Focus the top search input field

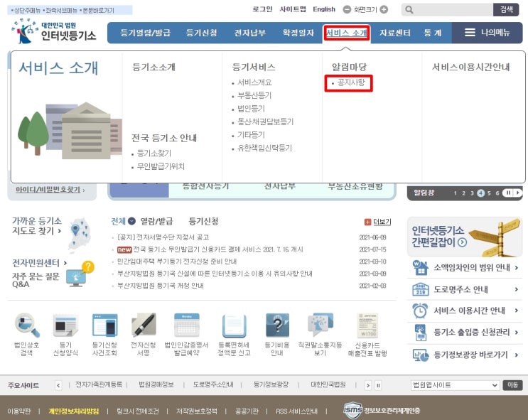point(447,9)
